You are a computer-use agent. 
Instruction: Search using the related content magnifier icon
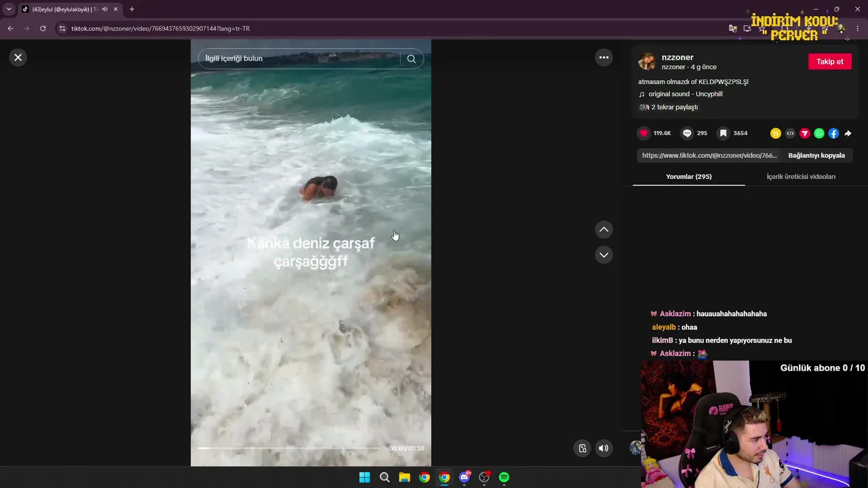[412, 59]
